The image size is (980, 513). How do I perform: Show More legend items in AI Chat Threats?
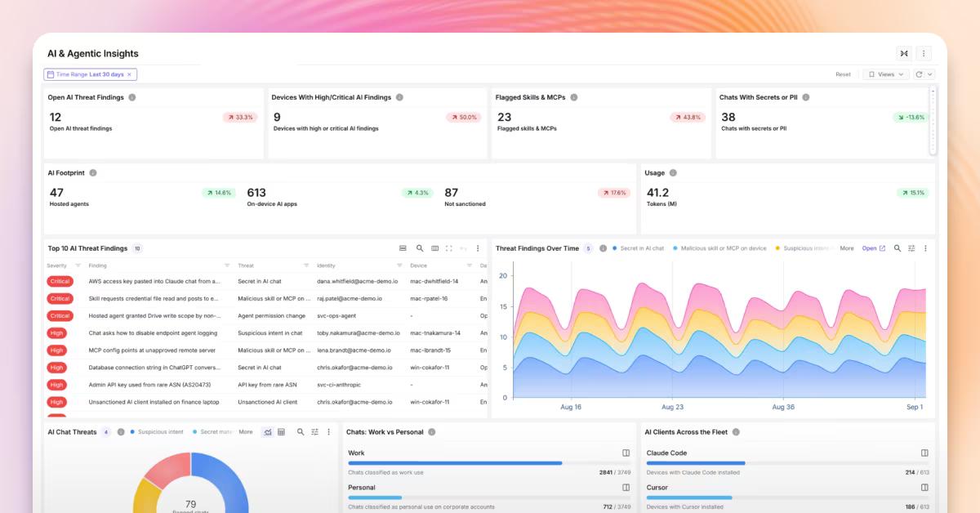pyautogui.click(x=246, y=432)
